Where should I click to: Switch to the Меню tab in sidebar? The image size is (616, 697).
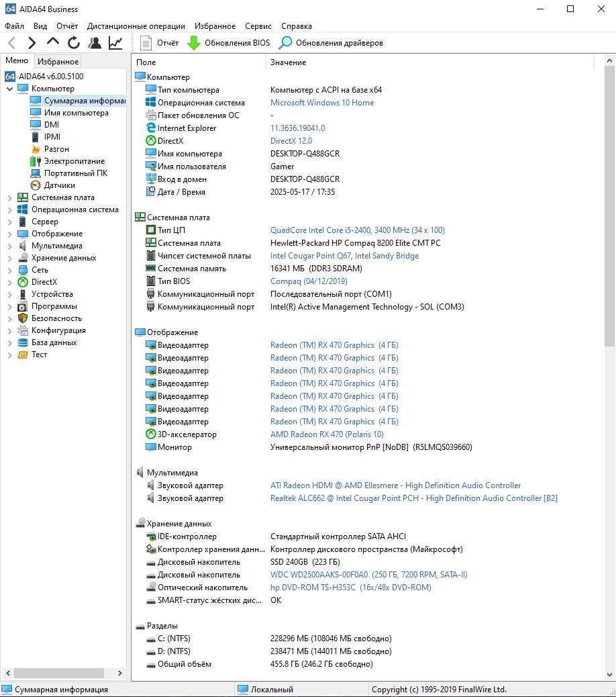pos(17,60)
